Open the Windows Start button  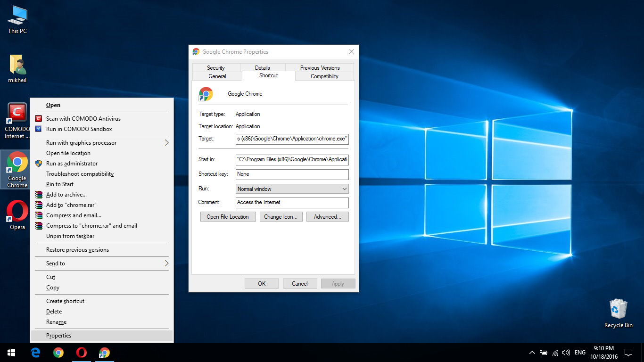(11, 353)
